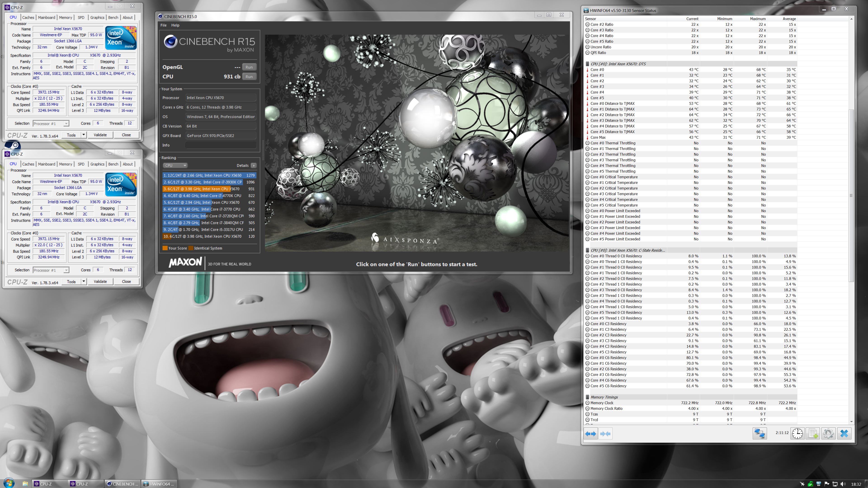This screenshot has height=488, width=868.
Task: Open Tools dropdown arrow in upper CPU-Z
Action: (x=84, y=135)
